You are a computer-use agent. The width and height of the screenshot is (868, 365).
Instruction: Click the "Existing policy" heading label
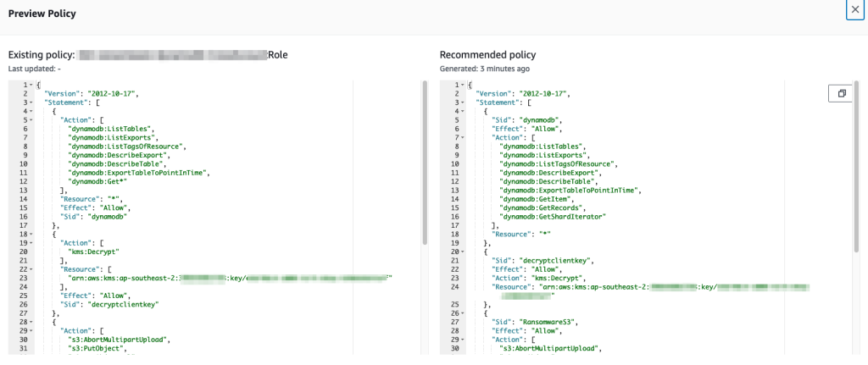pyautogui.click(x=42, y=55)
